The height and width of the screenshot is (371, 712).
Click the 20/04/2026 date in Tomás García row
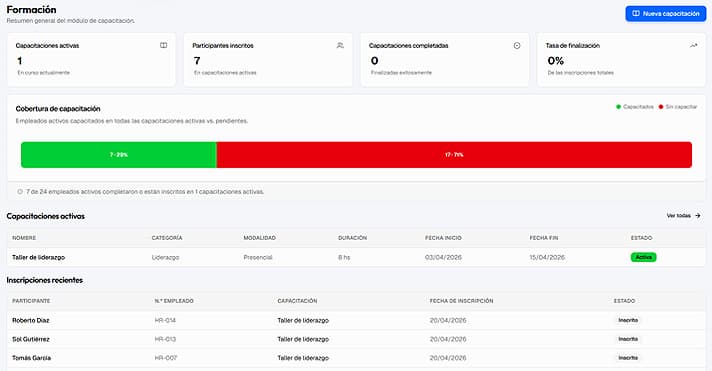[x=448, y=358]
